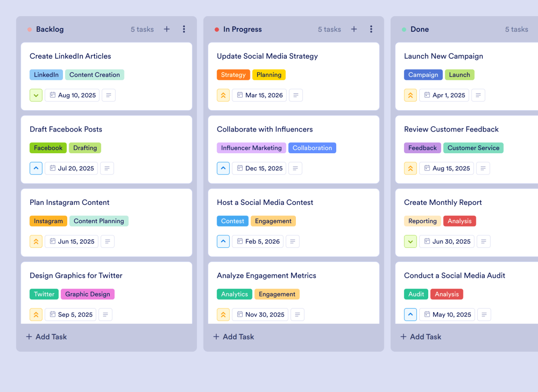Open the three-dot menu on the Backlog column

184,29
